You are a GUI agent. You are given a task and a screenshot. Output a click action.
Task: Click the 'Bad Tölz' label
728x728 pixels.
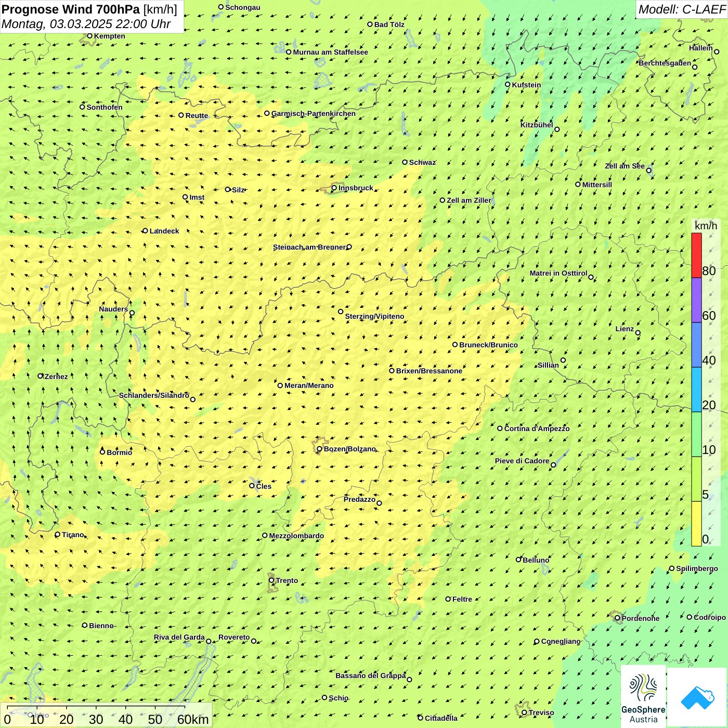tap(389, 24)
